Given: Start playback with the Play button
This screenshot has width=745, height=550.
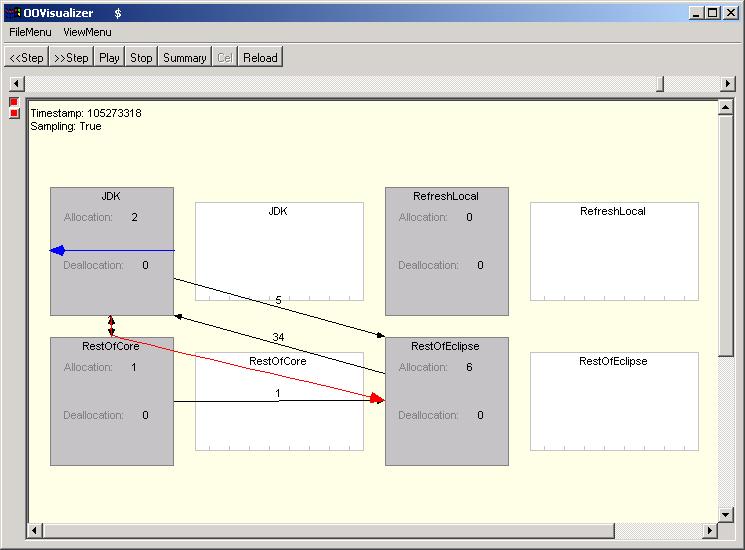Looking at the screenshot, I should [109, 57].
